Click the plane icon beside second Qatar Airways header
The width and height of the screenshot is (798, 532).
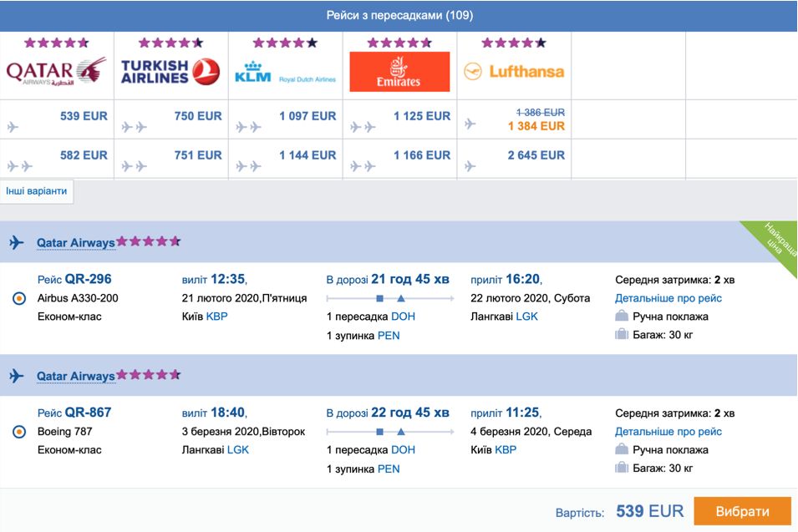(16, 376)
